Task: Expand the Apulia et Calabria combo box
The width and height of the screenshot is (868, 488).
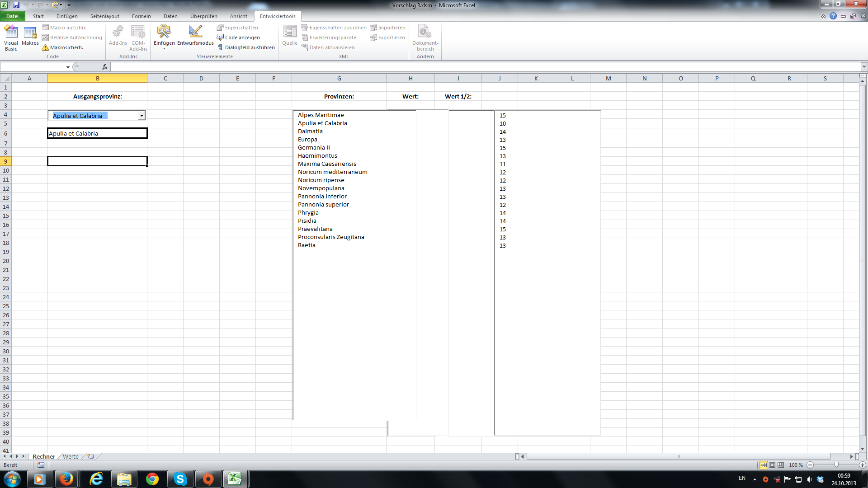Action: (142, 116)
